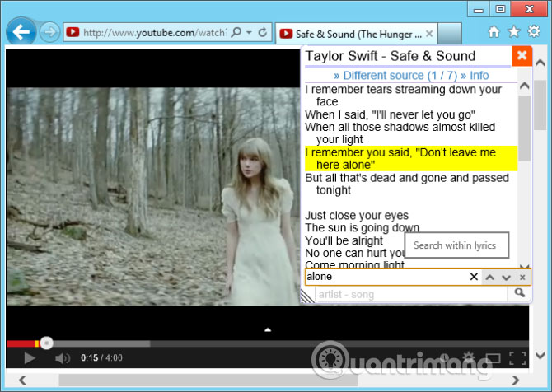The width and height of the screenshot is (552, 392).
Task: Refresh the page with the reload icon
Action: (263, 32)
